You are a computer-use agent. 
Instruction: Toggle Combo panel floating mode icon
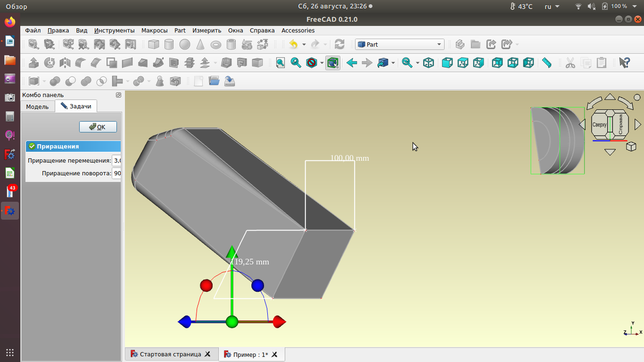point(118,95)
